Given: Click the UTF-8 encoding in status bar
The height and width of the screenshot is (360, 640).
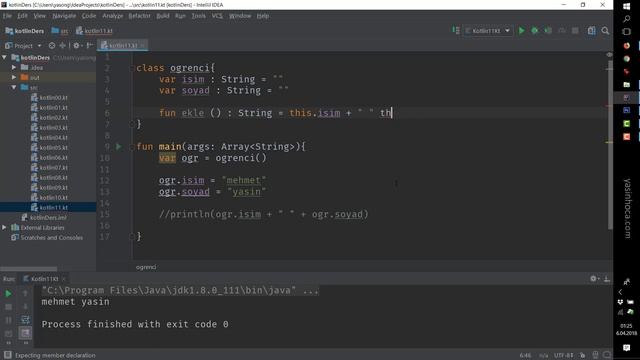Looking at the screenshot, I should [563, 355].
